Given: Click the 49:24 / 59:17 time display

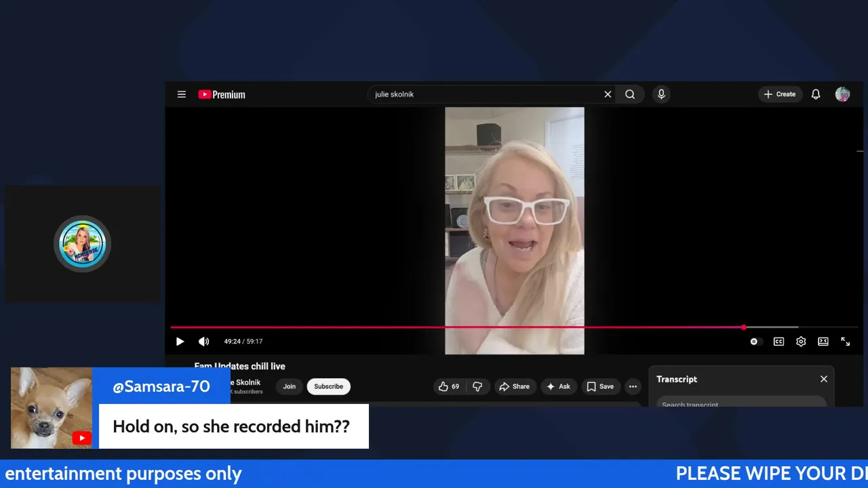Looking at the screenshot, I should pyautogui.click(x=243, y=342).
